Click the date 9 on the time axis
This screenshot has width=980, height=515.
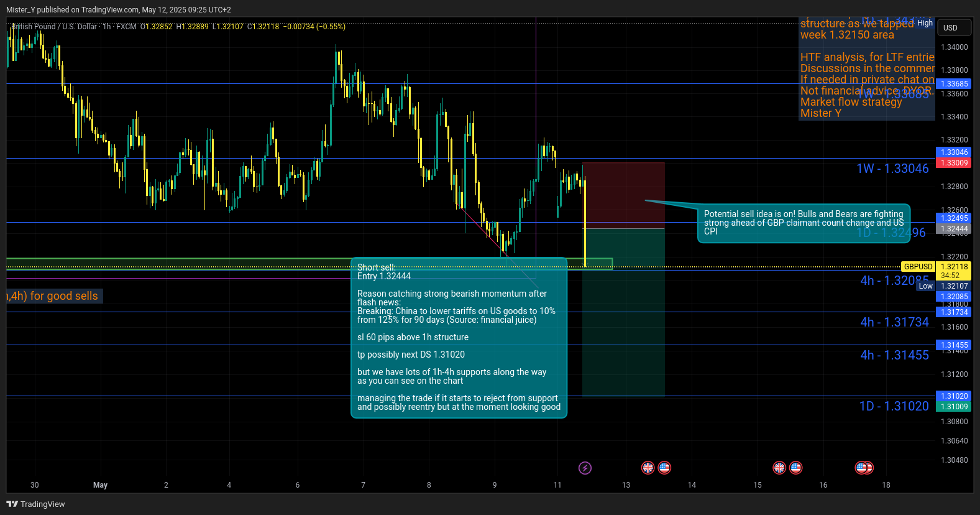(x=495, y=485)
